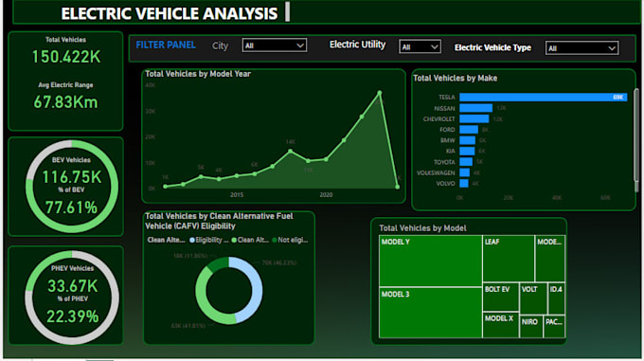Viewport: 644px width, 361px height.
Task: Select the TESLA bar in Vehicles by Make
Action: (543, 97)
